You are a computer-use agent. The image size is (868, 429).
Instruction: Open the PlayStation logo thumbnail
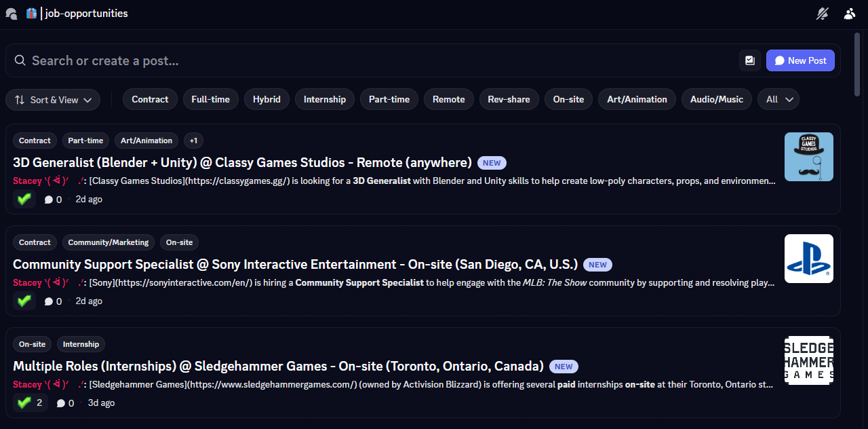808,259
